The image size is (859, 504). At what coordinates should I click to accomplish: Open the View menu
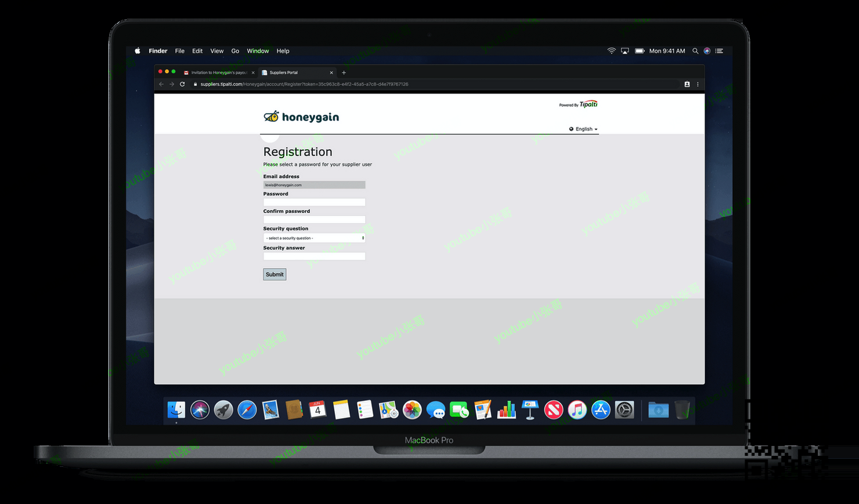point(216,51)
